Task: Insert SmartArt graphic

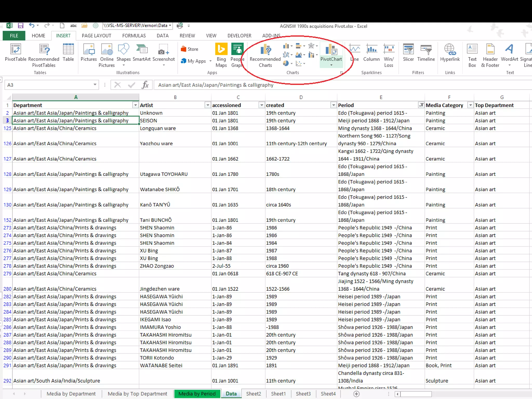Action: pyautogui.click(x=142, y=49)
